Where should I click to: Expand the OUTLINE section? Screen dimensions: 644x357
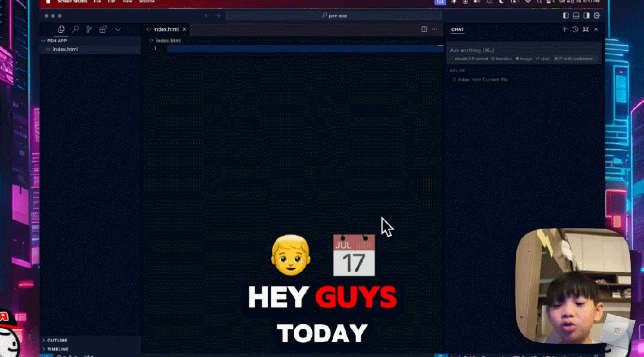tap(57, 340)
